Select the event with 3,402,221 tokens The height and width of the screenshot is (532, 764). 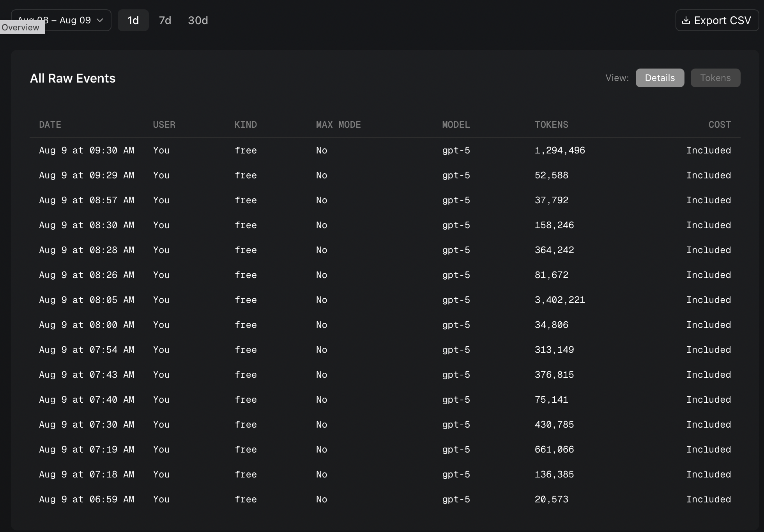point(559,300)
